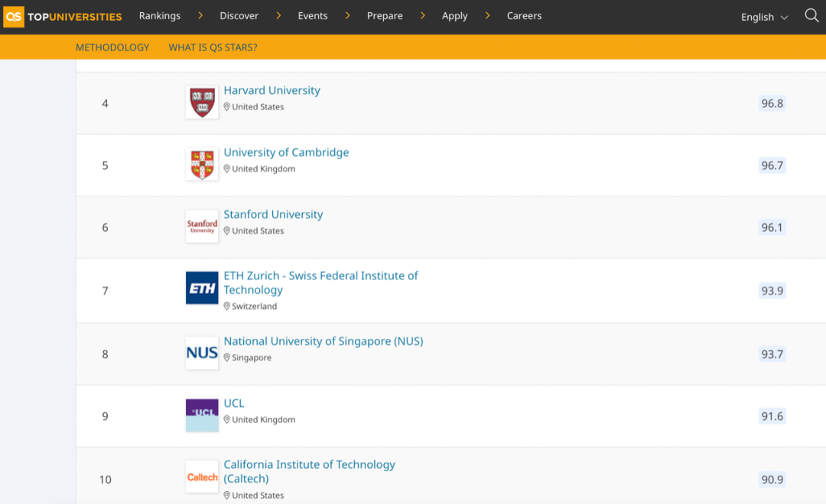Image resolution: width=826 pixels, height=504 pixels.
Task: Open the Stanford University link
Action: (x=273, y=214)
